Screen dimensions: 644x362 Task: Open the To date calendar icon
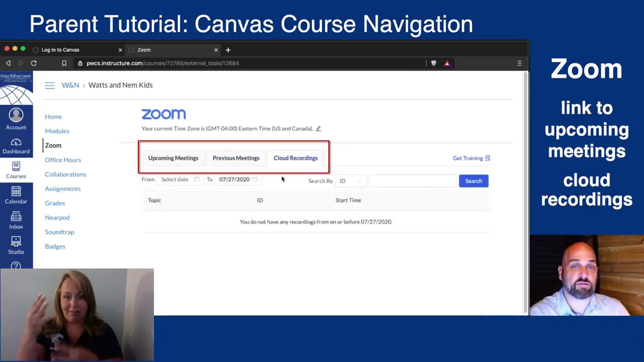tap(255, 179)
